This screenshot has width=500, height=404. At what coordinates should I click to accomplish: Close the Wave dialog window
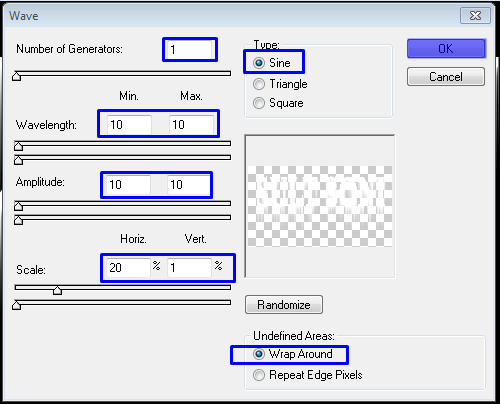[x=475, y=16]
